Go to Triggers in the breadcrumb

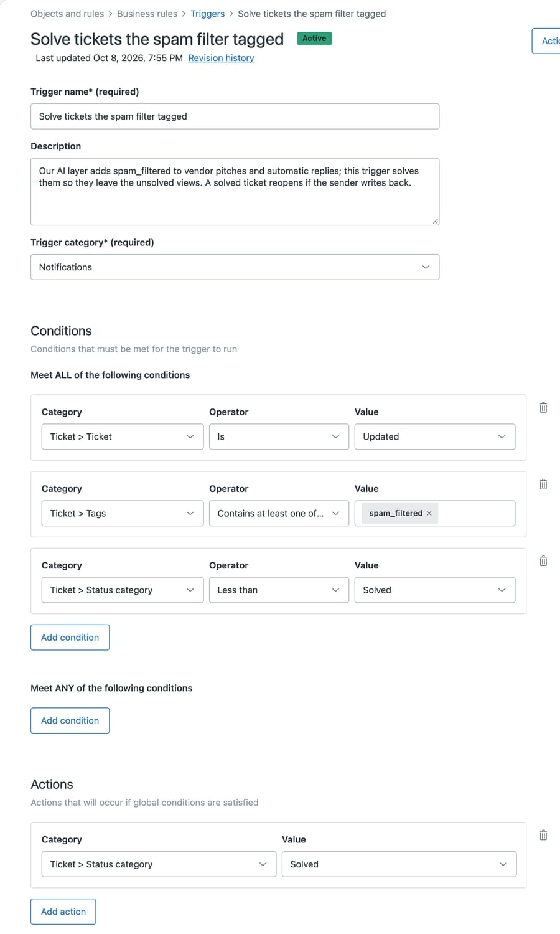coord(207,14)
